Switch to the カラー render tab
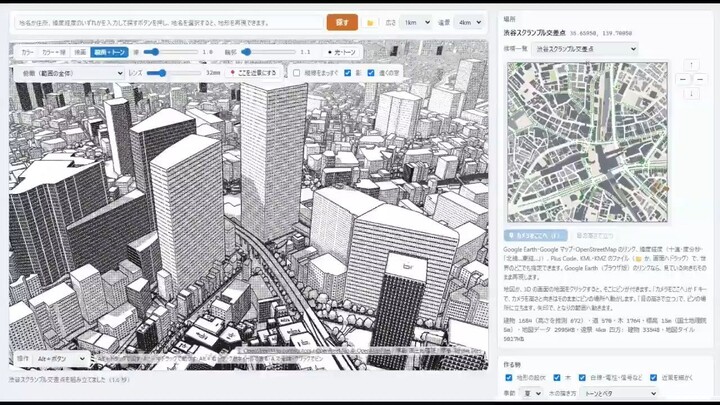Viewport: 720px width, 405px height. click(28, 52)
